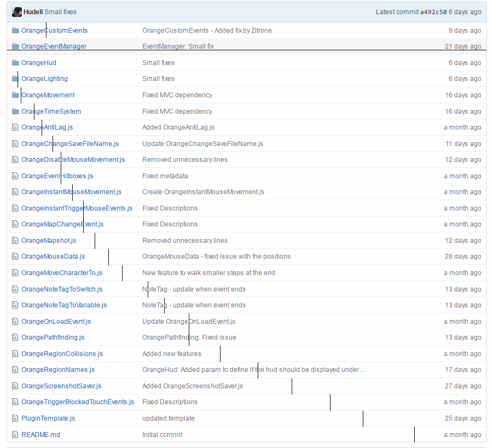
Task: Open the OrangeDisableMouseMovement.js file
Action: (x=73, y=160)
